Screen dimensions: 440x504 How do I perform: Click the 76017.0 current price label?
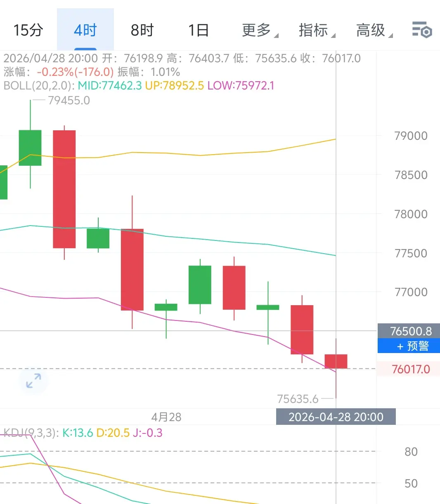point(409,369)
